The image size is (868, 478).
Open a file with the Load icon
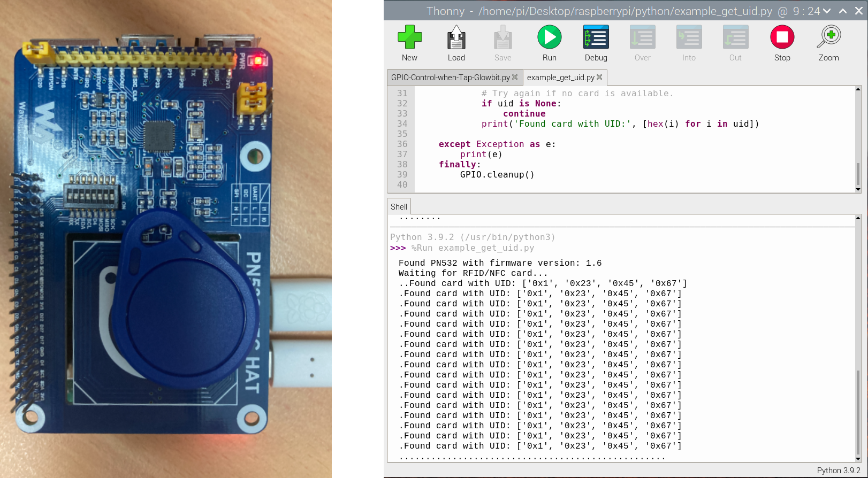pos(456,43)
